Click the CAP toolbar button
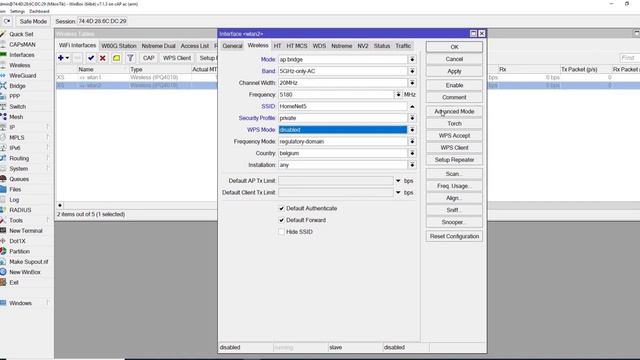640x360 pixels. (x=149, y=58)
